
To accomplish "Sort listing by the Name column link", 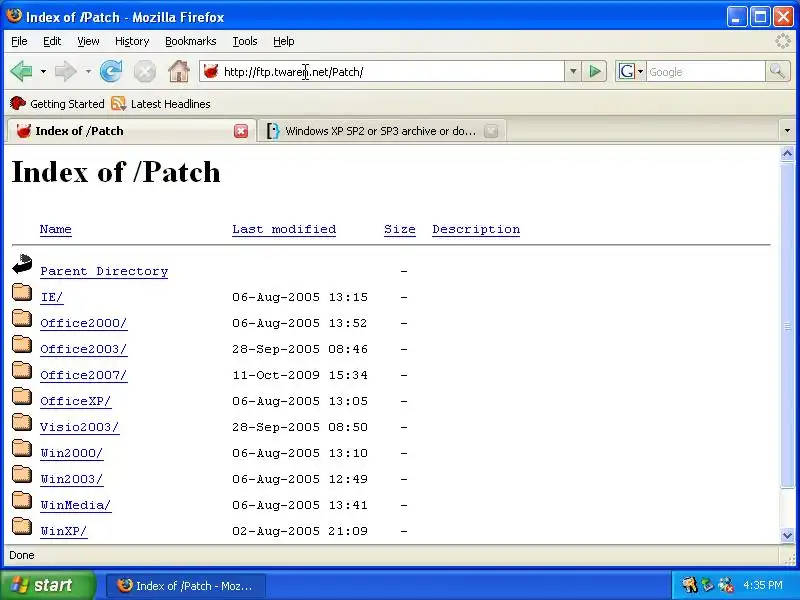I will coord(56,229).
